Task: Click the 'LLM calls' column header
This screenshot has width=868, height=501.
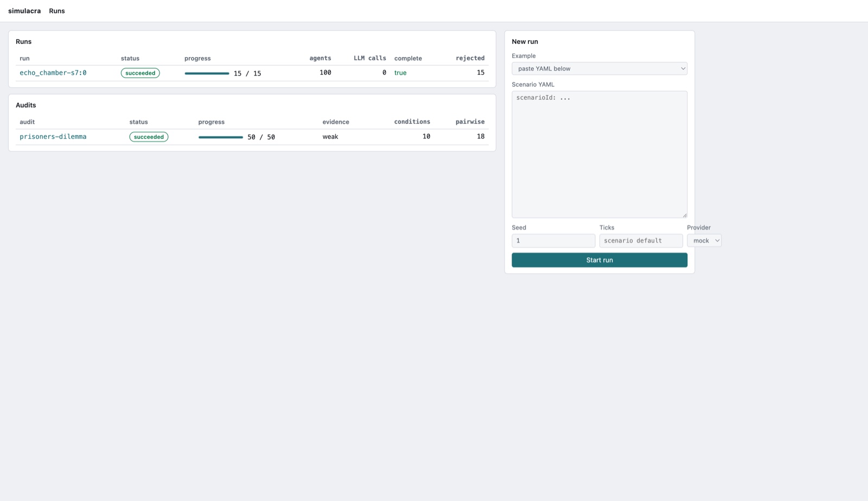Action: click(370, 58)
